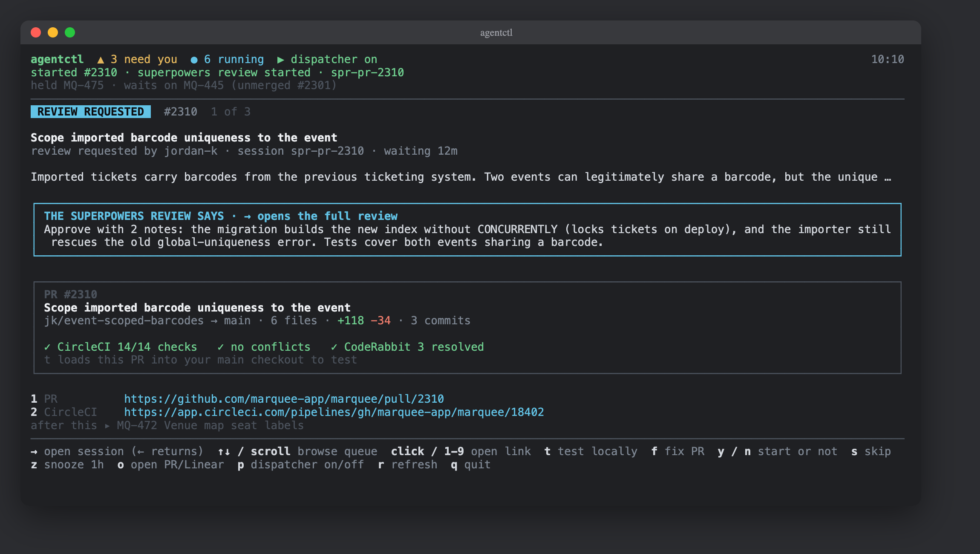Click the green play icon before 'dispatcher on'
The width and height of the screenshot is (980, 554).
click(281, 60)
